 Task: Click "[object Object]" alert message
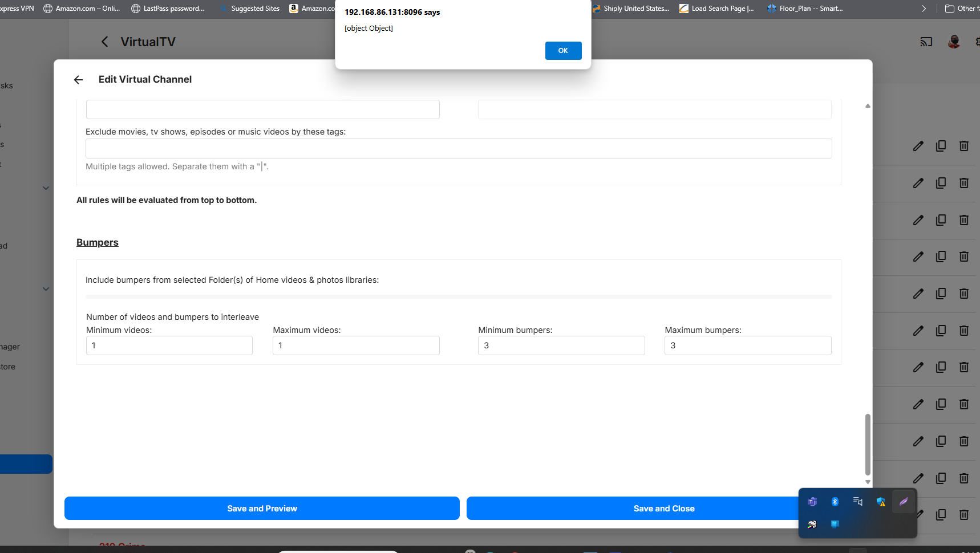click(368, 29)
